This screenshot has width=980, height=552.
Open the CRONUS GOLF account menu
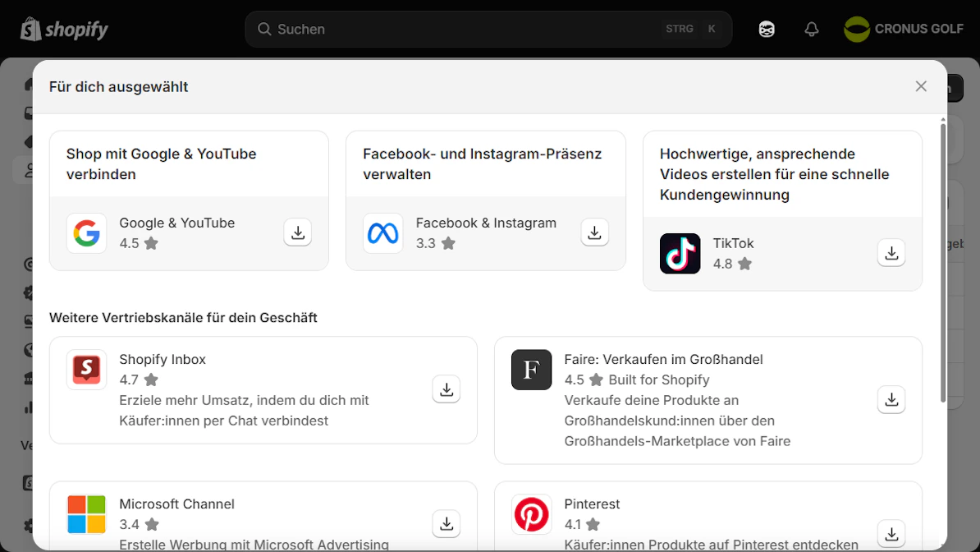pos(904,30)
